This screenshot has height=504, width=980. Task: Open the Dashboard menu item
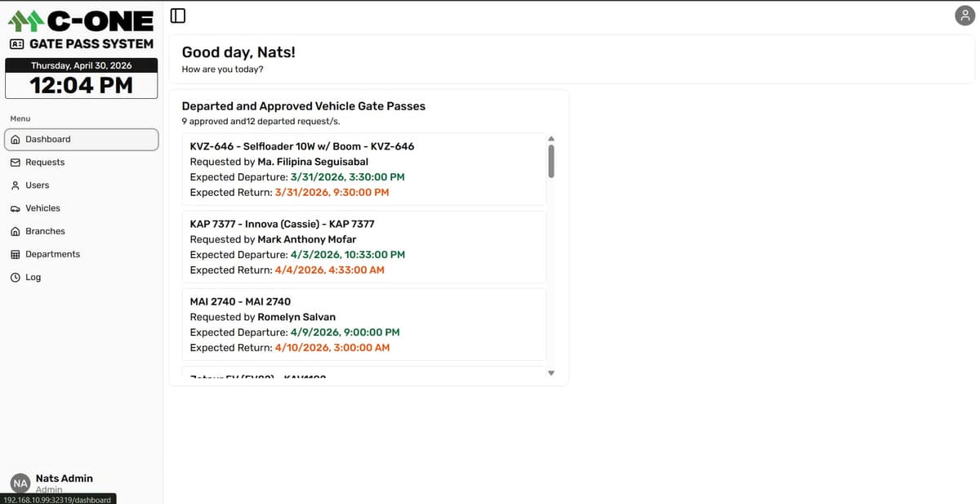pyautogui.click(x=81, y=140)
